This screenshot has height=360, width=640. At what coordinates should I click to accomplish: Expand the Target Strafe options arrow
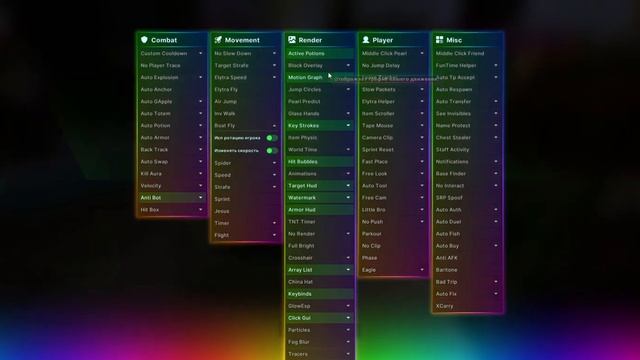pos(274,65)
